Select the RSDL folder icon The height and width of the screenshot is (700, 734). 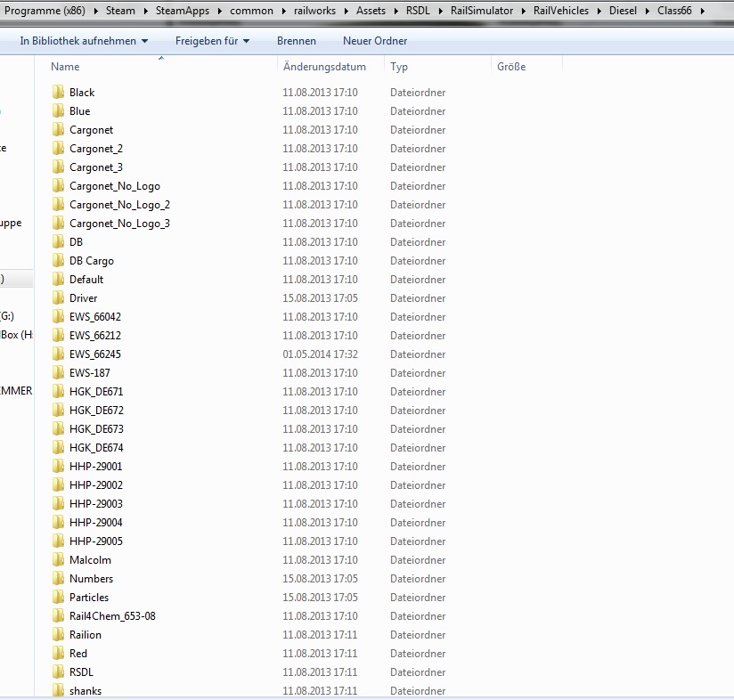58,672
